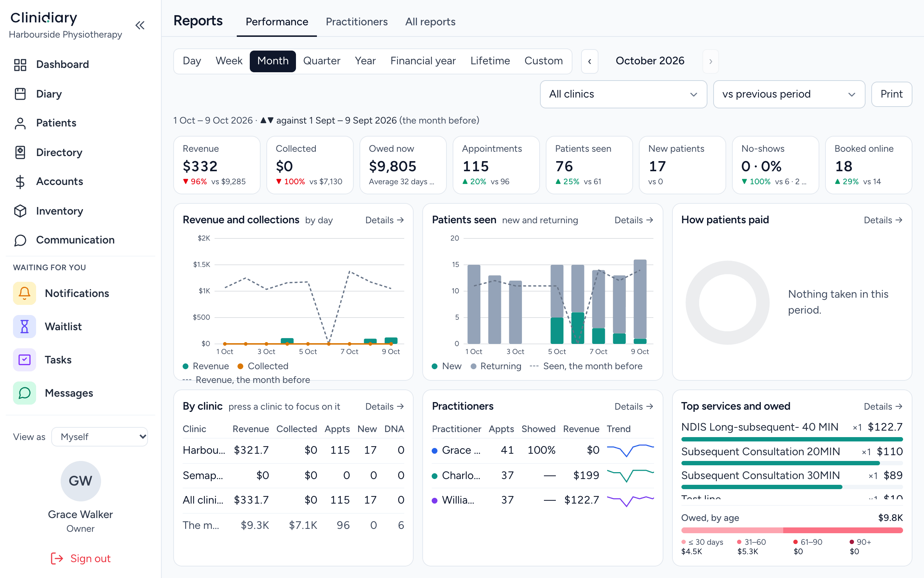This screenshot has height=578, width=924.
Task: Open Notifications bell icon
Action: click(25, 293)
